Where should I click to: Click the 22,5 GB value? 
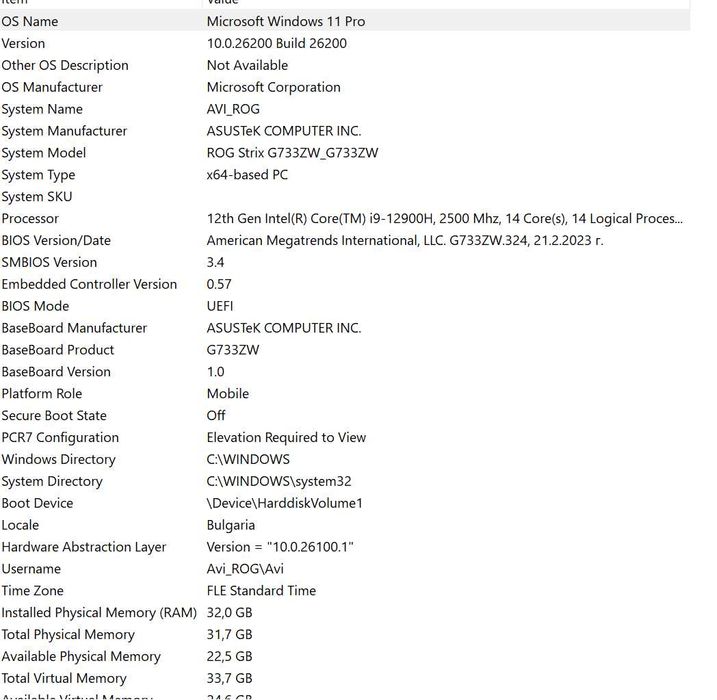pyautogui.click(x=230, y=657)
